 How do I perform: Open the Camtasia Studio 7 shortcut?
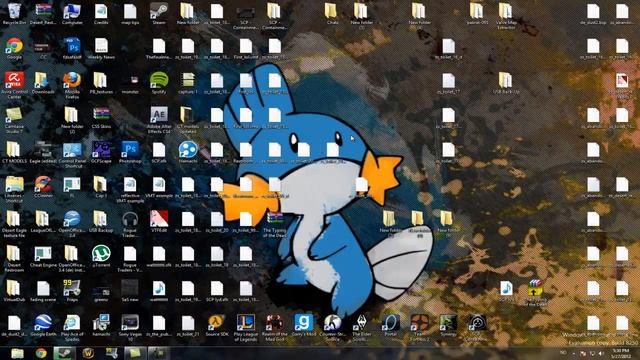[x=14, y=120]
